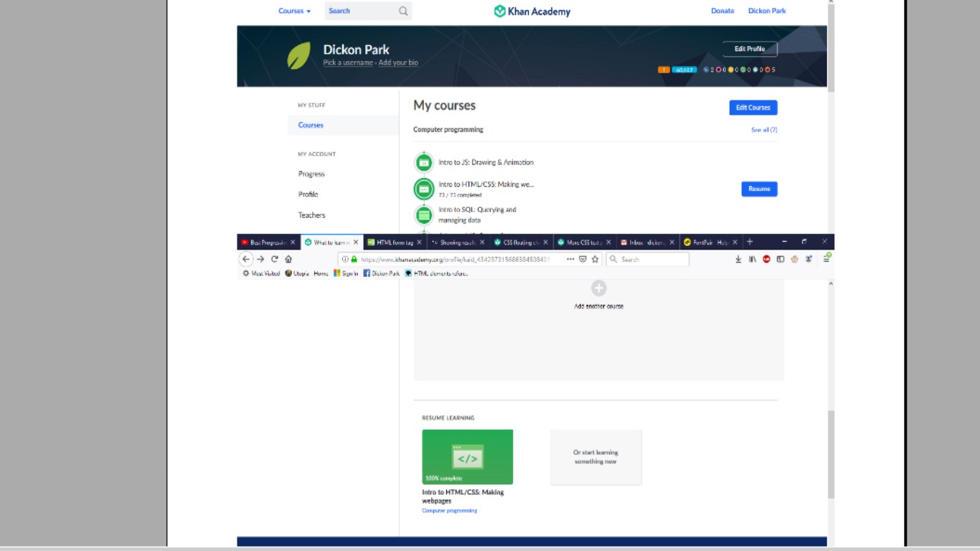Click Add another course plus icon
The width and height of the screenshot is (980, 551).
coord(598,288)
